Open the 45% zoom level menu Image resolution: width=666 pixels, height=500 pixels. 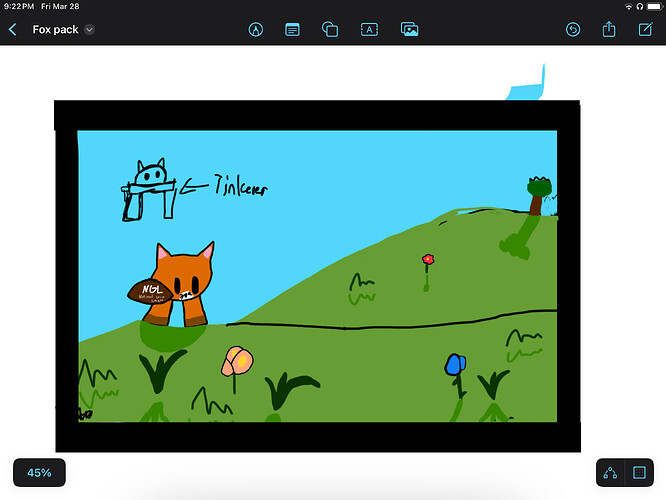tap(39, 473)
